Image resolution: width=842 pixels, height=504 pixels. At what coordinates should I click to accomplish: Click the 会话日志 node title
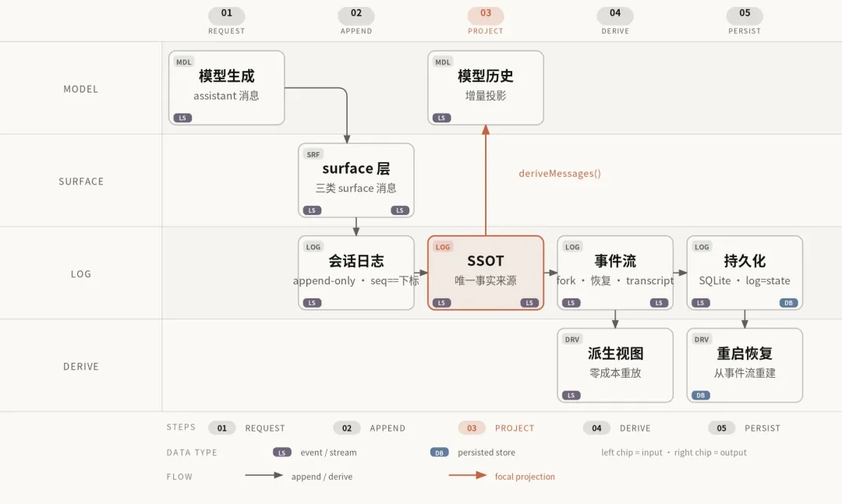pyautogui.click(x=356, y=261)
